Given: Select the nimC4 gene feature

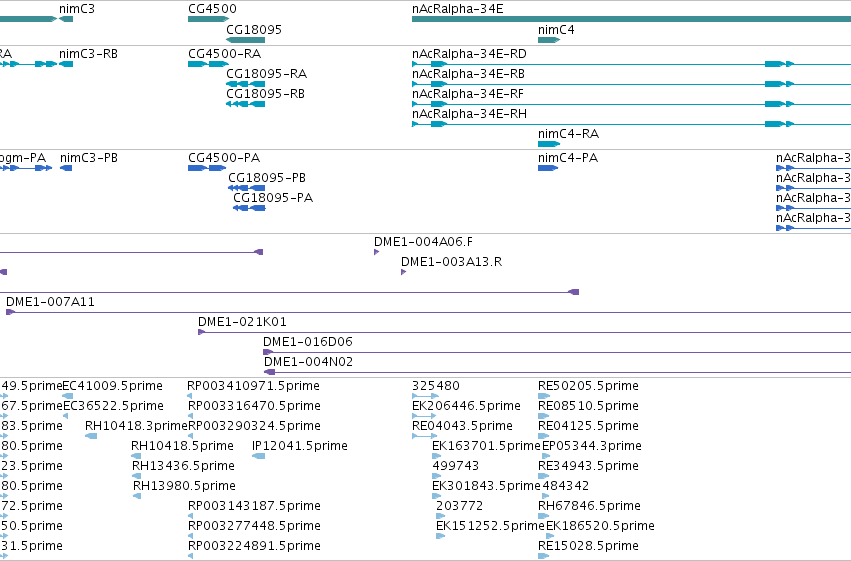Looking at the screenshot, I should pyautogui.click(x=549, y=40).
